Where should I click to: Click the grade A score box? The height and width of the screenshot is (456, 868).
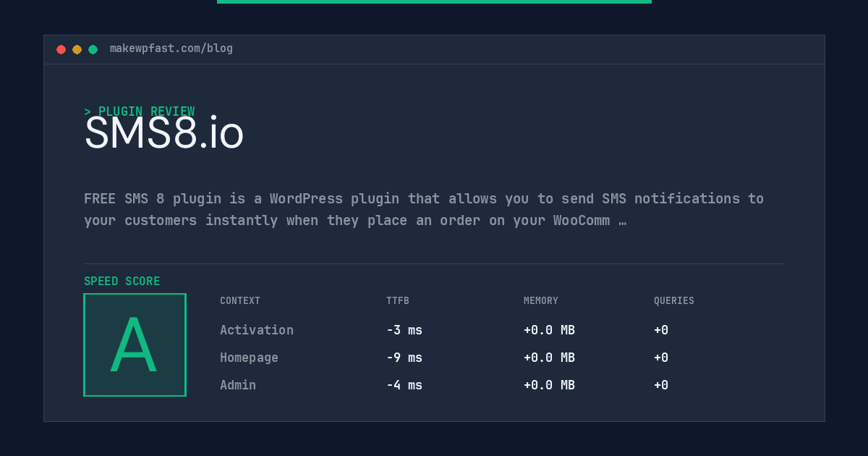coord(135,345)
